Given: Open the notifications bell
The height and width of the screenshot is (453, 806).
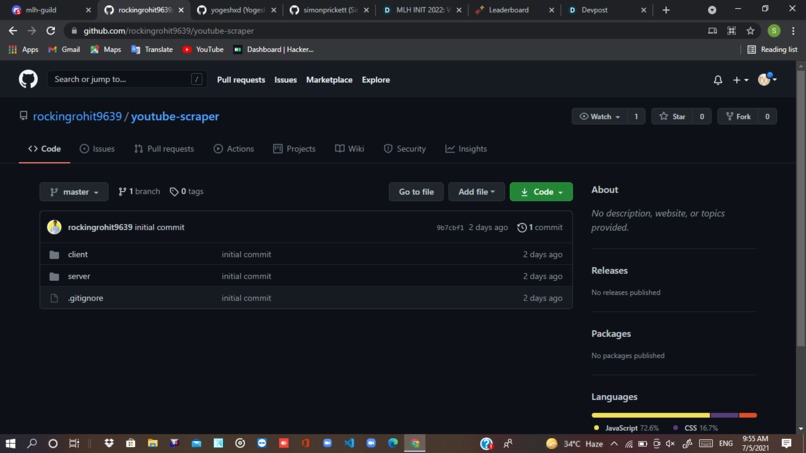Looking at the screenshot, I should tap(718, 80).
